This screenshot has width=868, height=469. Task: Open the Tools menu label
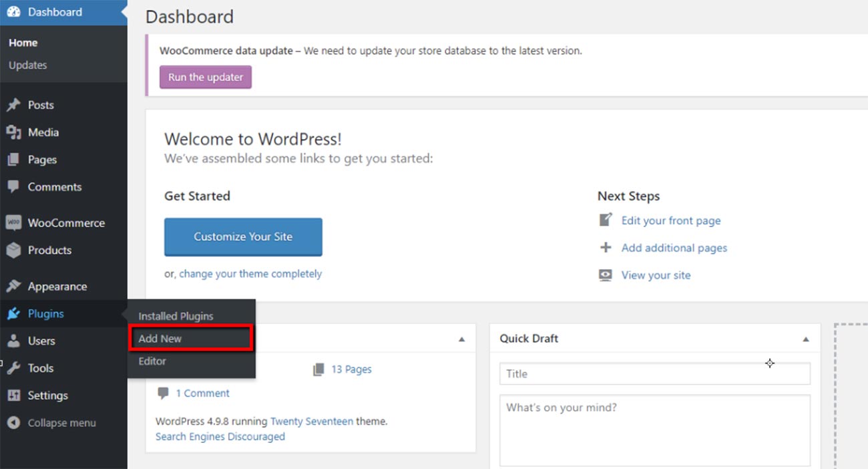click(x=41, y=368)
